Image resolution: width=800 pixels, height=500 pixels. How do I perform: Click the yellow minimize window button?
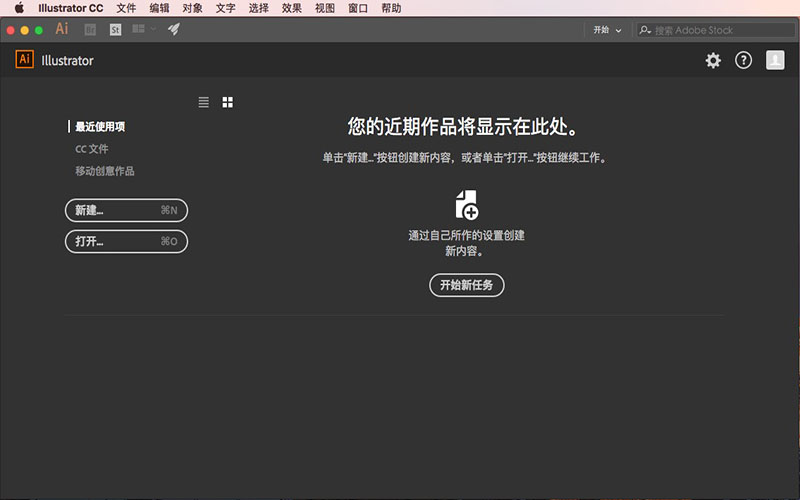24,30
